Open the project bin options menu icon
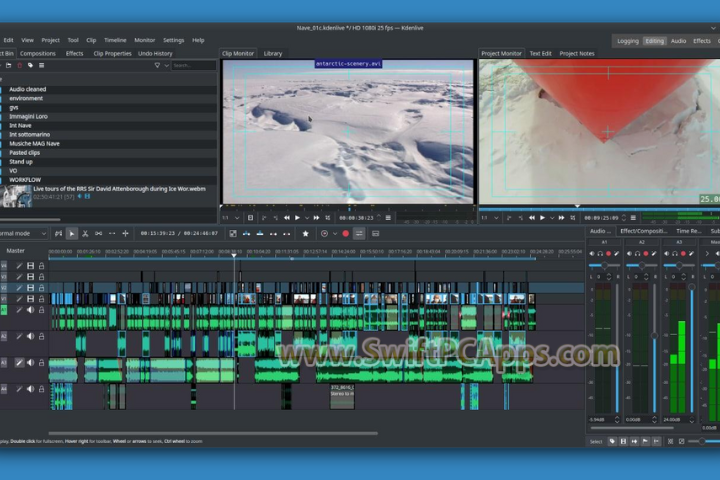 click(x=41, y=66)
